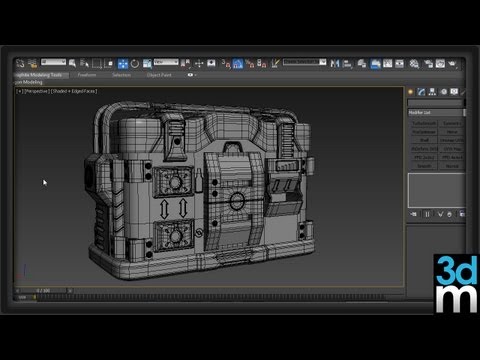Switch to the Freeform ribbon tab
This screenshot has width=480, height=360.
pos(87,75)
